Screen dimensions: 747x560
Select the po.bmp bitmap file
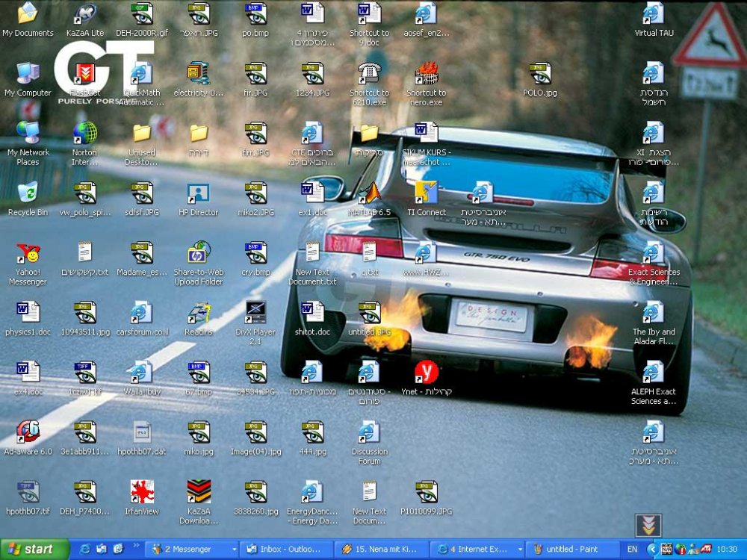(255, 13)
